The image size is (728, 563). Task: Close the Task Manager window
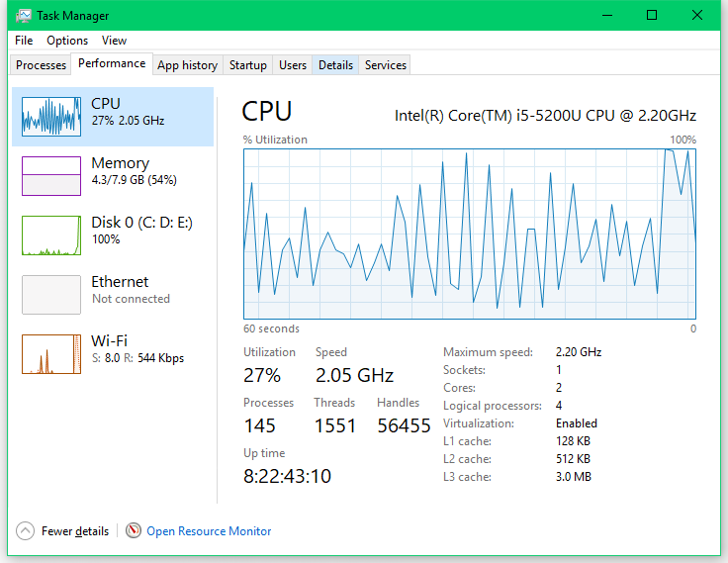pyautogui.click(x=697, y=15)
